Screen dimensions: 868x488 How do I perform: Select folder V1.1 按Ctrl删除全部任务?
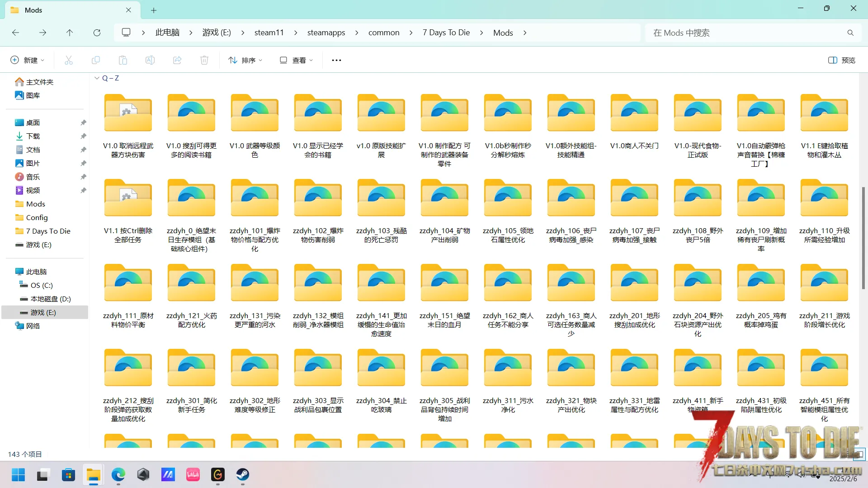(128, 211)
